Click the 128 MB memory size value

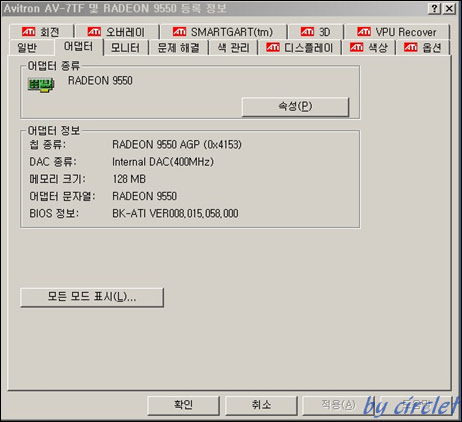click(129, 179)
